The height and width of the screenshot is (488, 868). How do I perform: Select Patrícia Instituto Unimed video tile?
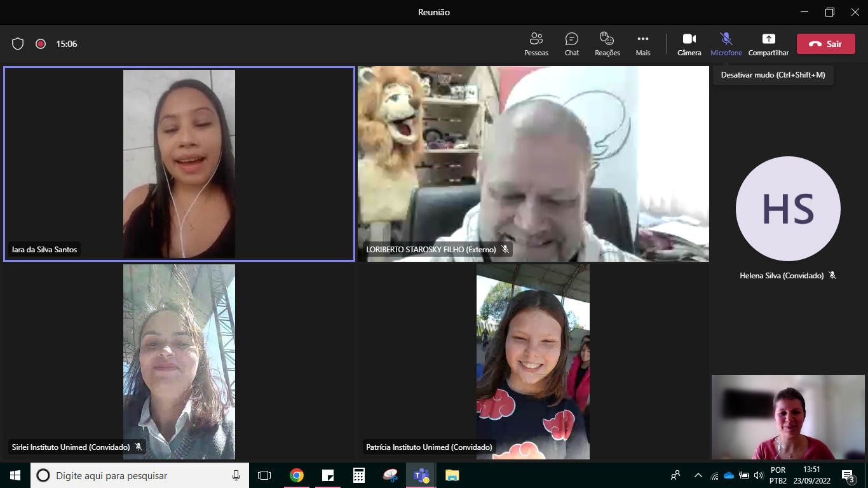(x=533, y=362)
